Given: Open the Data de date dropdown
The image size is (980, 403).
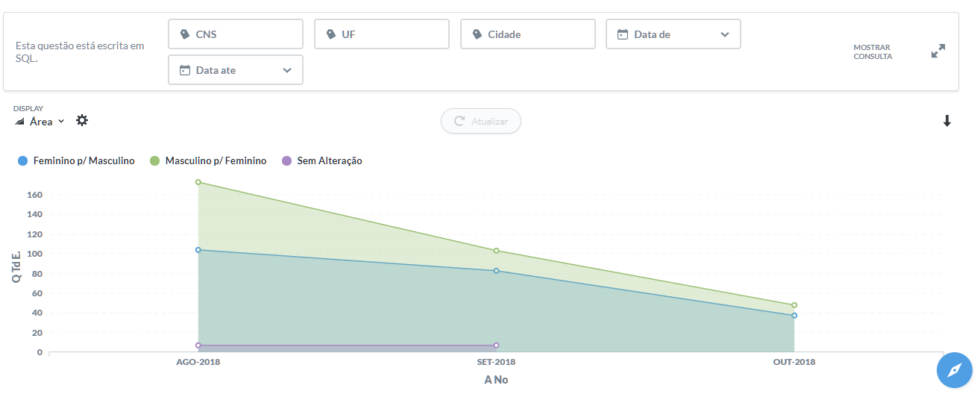Looking at the screenshot, I should tap(724, 34).
